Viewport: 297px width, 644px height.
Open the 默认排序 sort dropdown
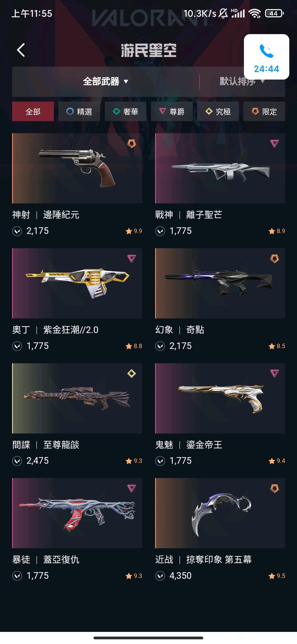pos(242,81)
